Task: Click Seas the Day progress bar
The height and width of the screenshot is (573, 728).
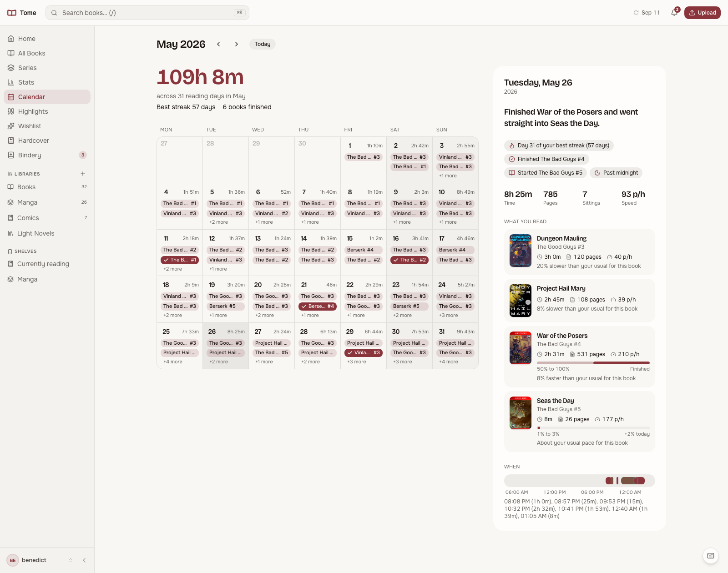Action: coord(593,428)
